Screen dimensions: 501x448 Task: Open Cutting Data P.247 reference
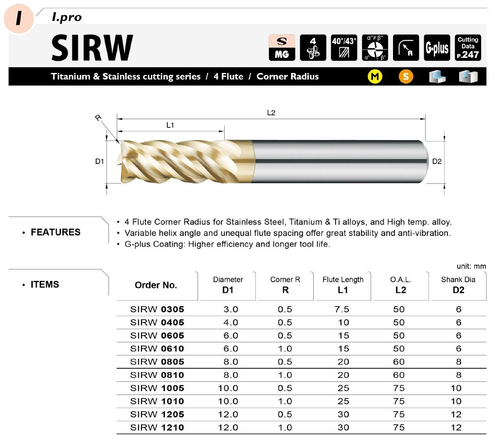click(x=468, y=48)
